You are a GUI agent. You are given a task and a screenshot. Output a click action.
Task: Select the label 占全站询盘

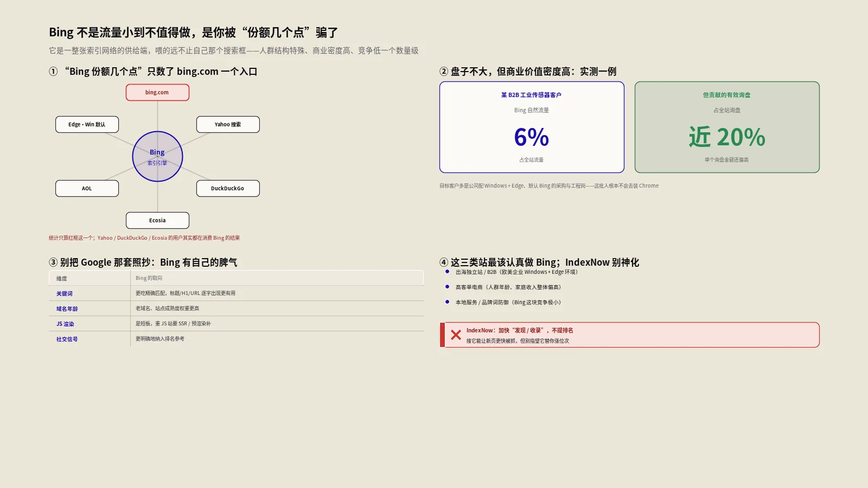pos(727,110)
